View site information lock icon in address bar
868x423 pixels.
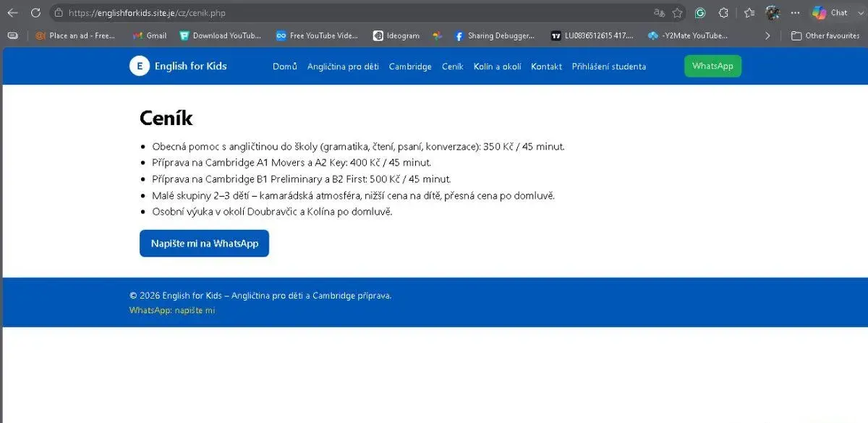pos(59,13)
